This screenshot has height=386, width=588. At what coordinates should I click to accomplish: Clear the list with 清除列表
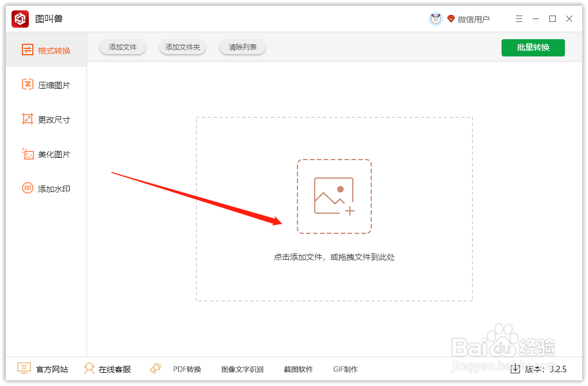pyautogui.click(x=242, y=47)
